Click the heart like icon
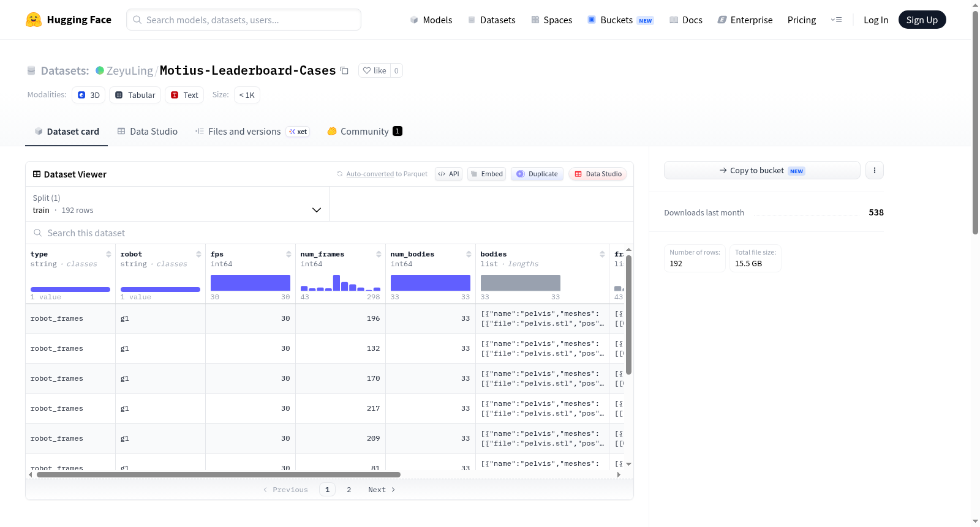 [367, 70]
